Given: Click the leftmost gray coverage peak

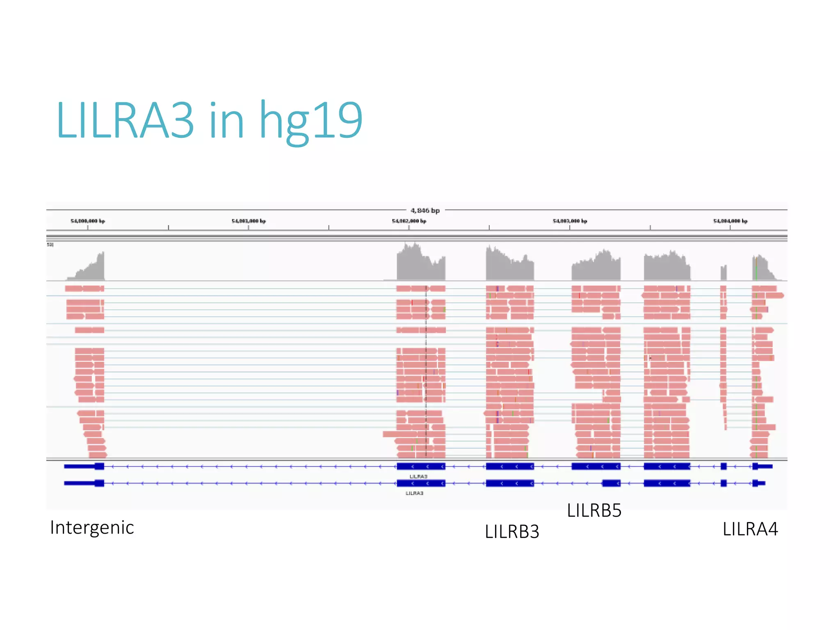Looking at the screenshot, I should pyautogui.click(x=88, y=269).
